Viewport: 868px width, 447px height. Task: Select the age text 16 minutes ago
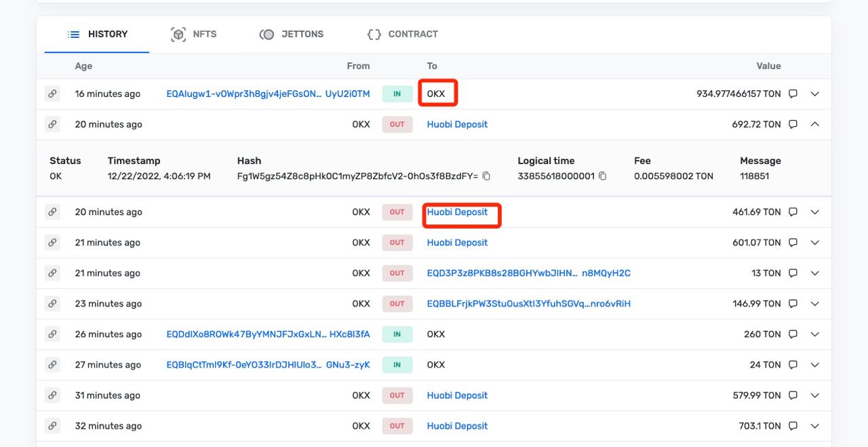pos(108,94)
